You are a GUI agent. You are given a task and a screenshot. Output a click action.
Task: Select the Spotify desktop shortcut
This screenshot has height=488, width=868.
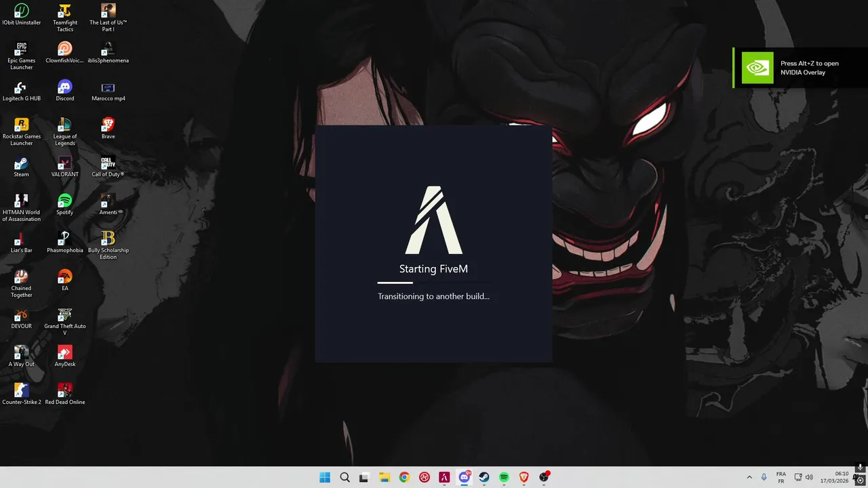pyautogui.click(x=64, y=205)
